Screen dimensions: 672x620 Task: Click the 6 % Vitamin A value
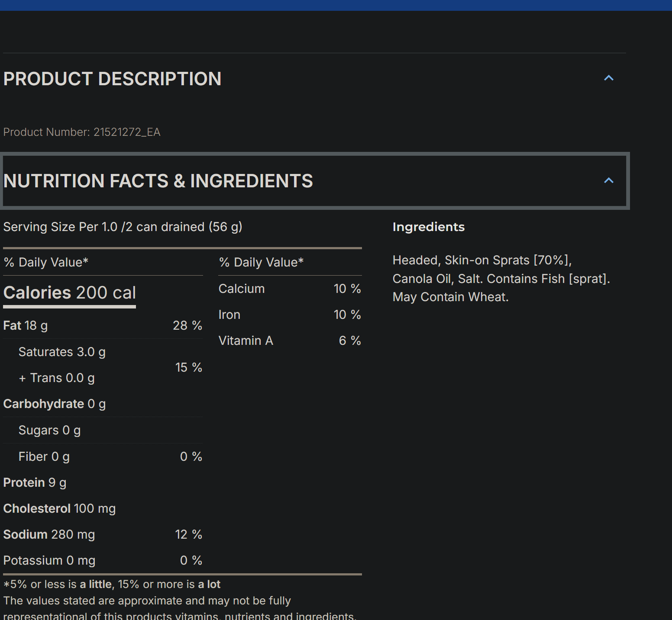[350, 341]
